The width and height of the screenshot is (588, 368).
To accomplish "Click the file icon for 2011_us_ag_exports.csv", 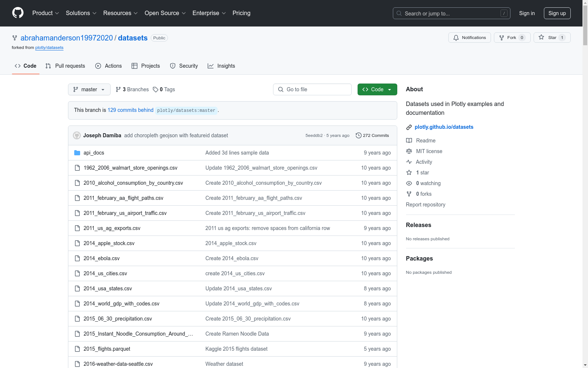I will click(77, 228).
